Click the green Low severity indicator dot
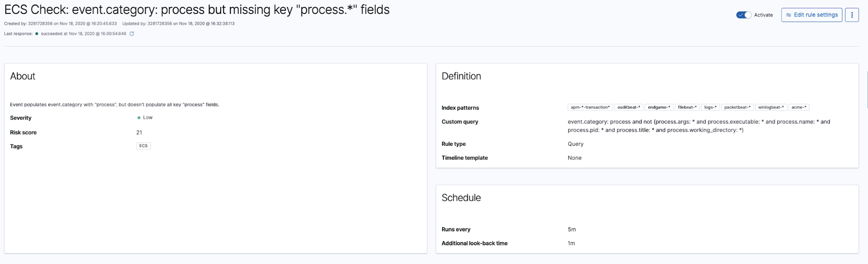Image resolution: width=868 pixels, height=264 pixels. pyautogui.click(x=139, y=117)
